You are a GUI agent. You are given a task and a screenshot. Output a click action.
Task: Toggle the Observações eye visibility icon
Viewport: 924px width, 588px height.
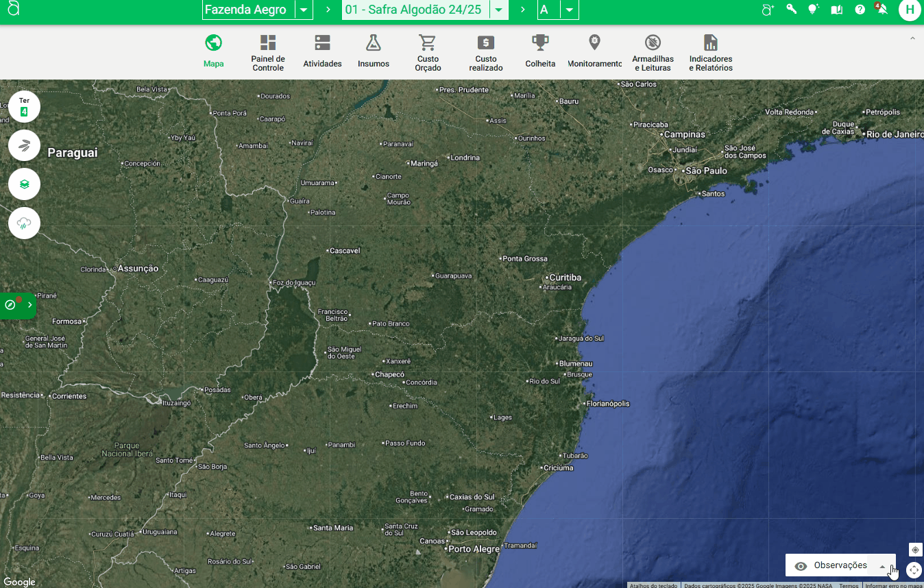800,566
